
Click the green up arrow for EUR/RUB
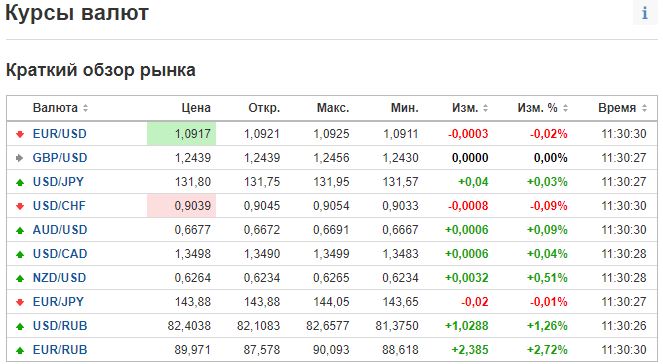click(20, 350)
